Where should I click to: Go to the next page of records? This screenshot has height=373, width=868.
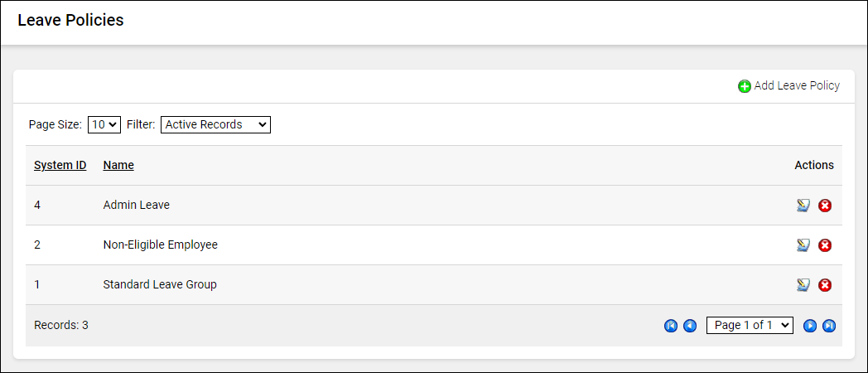coord(810,326)
